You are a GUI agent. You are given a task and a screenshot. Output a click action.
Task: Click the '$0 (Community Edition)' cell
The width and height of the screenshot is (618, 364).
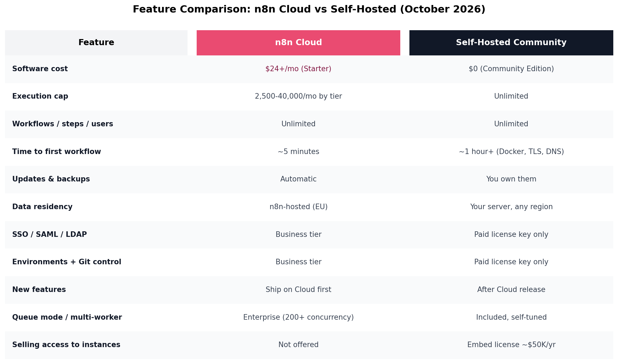[511, 69]
